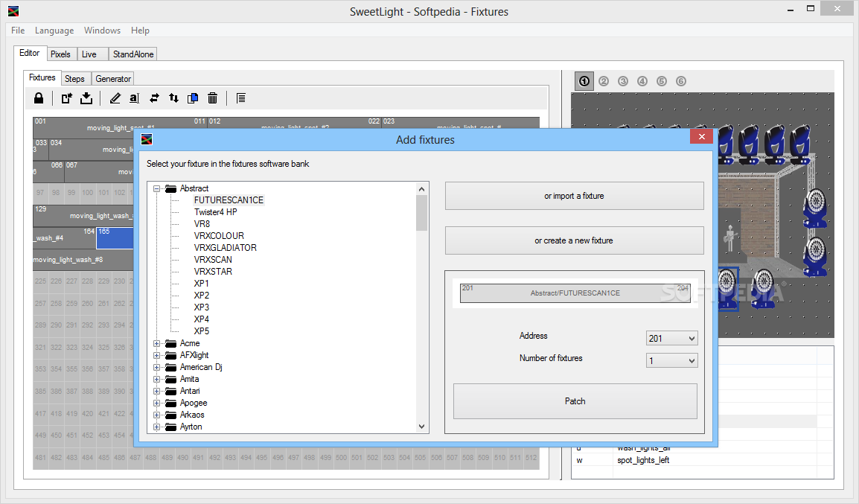859x504 pixels.
Task: Select the blue channel 165 block
Action: pyautogui.click(x=115, y=238)
